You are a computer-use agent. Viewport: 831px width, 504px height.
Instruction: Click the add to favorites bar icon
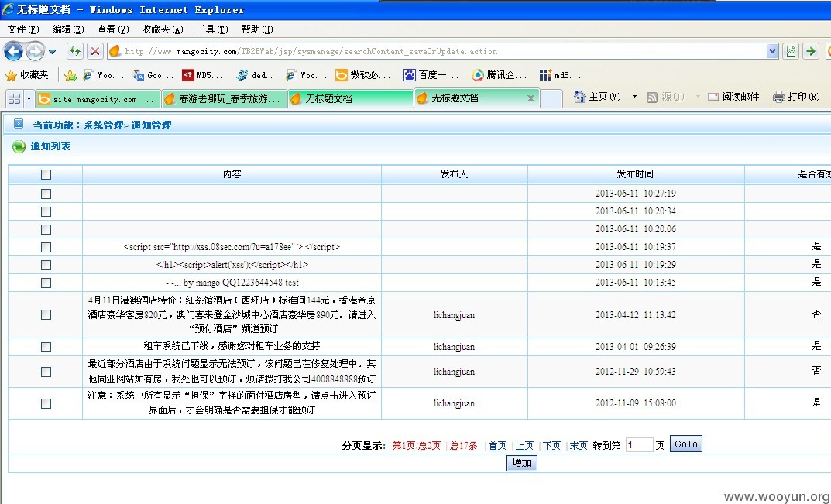(x=70, y=75)
